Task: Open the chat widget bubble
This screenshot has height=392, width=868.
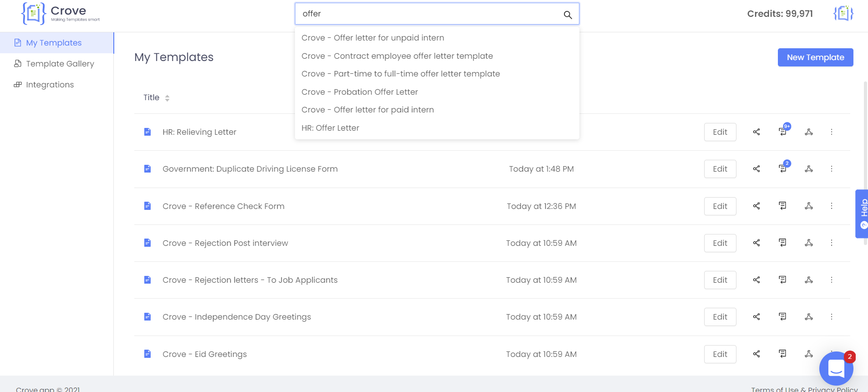Action: click(836, 368)
